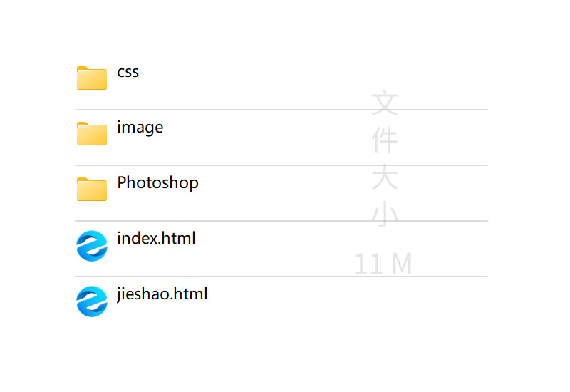Image resolution: width=570 pixels, height=392 pixels.
Task: Click the letter M in the size text
Action: (x=402, y=264)
